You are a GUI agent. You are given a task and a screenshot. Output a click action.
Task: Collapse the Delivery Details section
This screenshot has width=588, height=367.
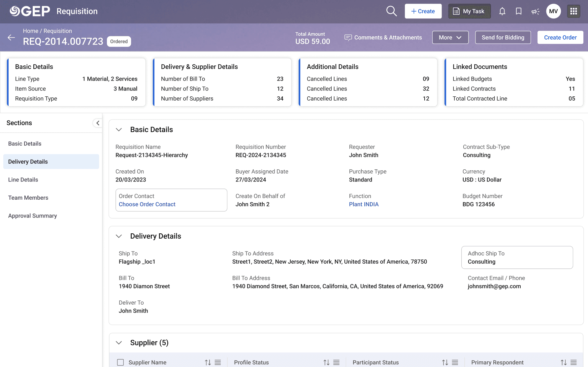coord(119,236)
